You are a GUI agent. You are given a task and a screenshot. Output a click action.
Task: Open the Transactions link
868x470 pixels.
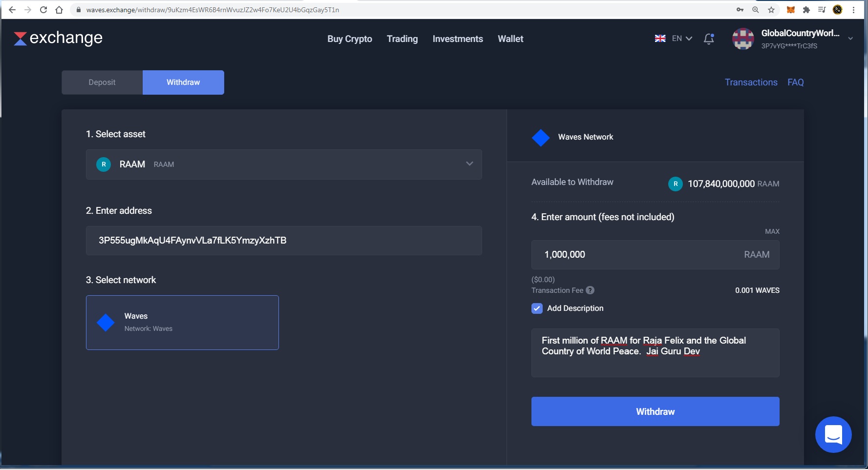click(x=751, y=82)
